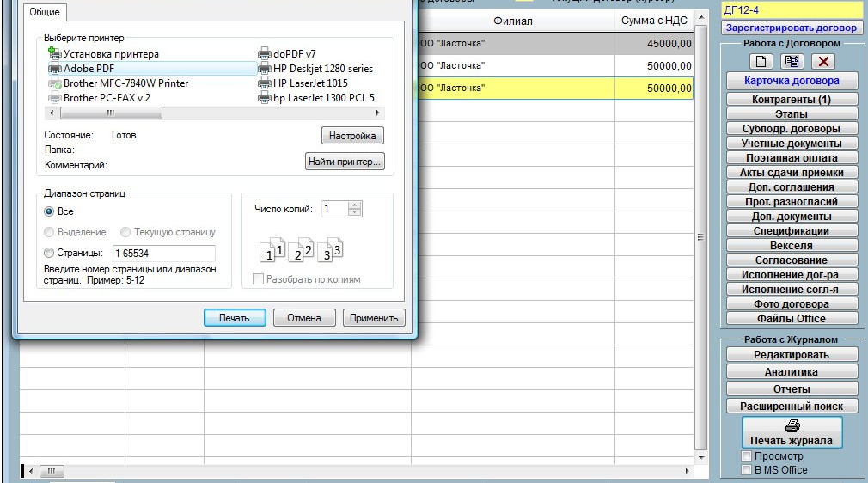Open Карточка договора
This screenshot has width=868, height=483.
(x=792, y=80)
